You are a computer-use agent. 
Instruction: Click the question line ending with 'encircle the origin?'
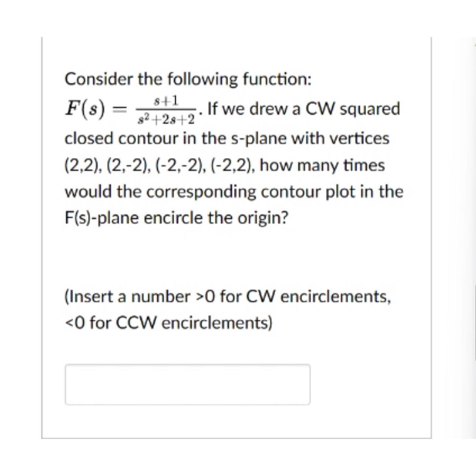tap(177, 217)
